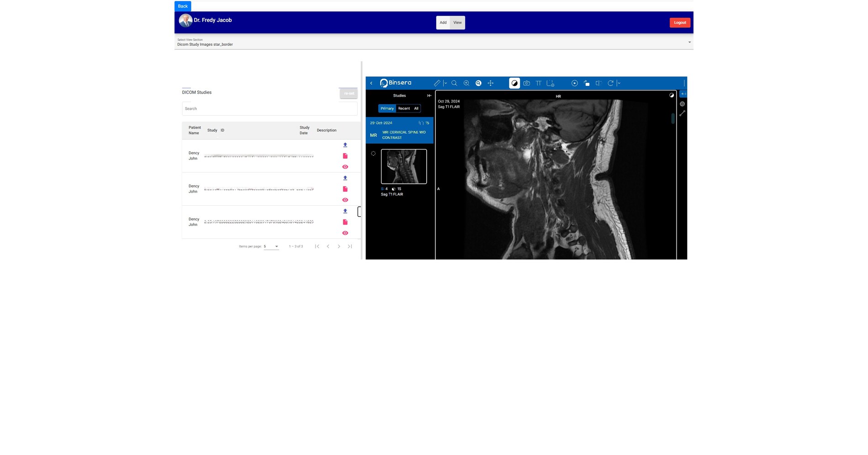This screenshot has height=455, width=868.
Task: Expand the measurement tool options arrow
Action: point(445,83)
